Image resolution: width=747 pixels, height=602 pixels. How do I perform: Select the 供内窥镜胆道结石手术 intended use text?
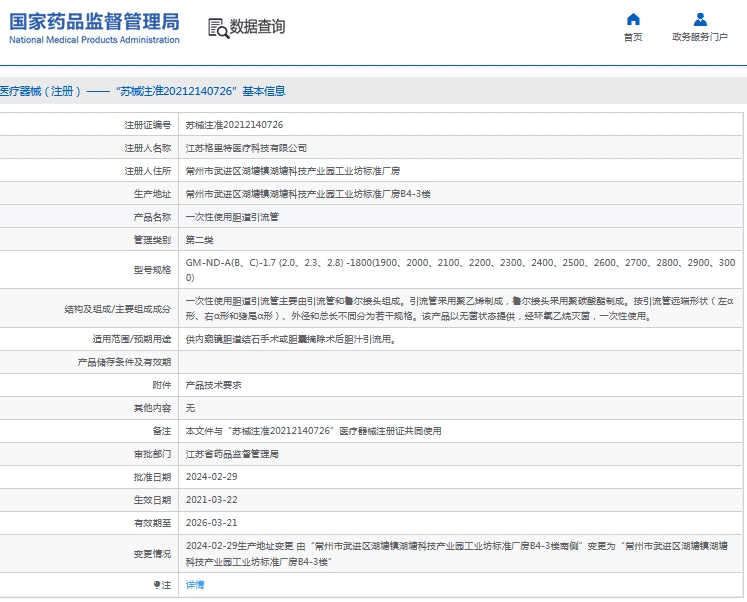(291, 339)
